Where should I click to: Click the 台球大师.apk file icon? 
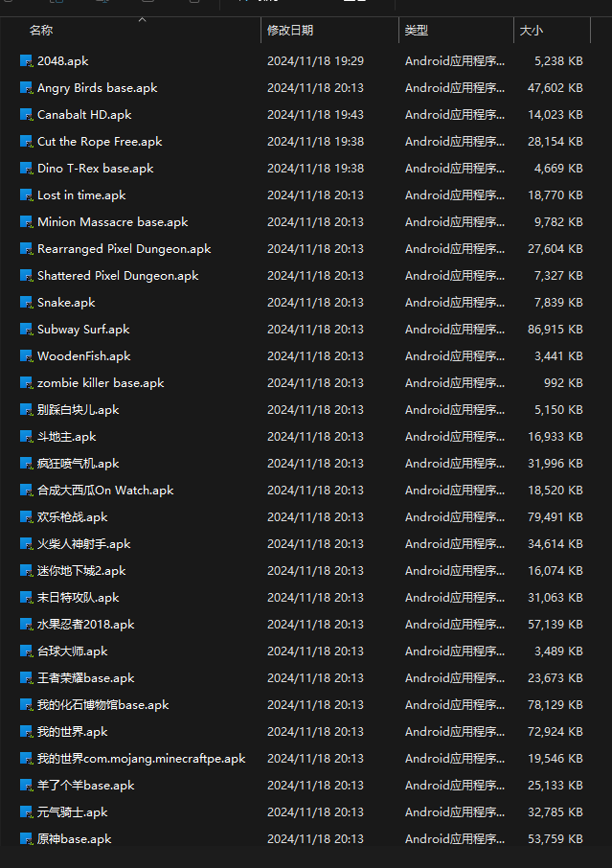[x=27, y=651]
